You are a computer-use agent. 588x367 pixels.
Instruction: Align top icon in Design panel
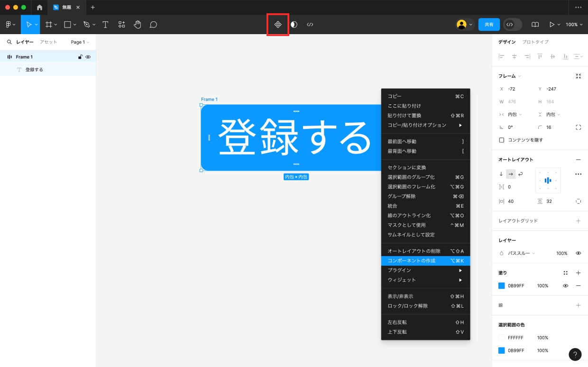[540, 56]
